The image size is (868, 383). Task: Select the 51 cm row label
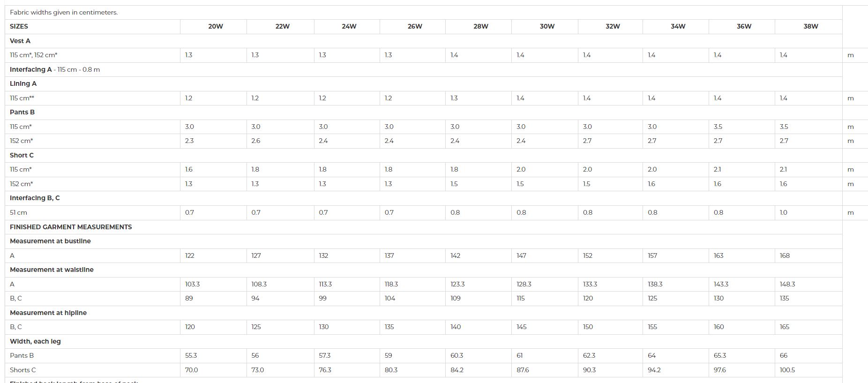18,212
